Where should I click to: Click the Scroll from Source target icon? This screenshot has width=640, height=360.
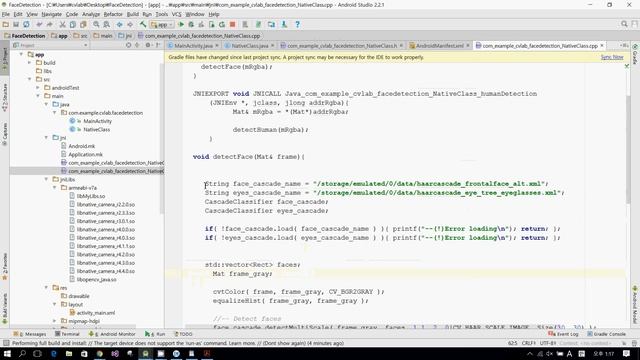point(128,45)
